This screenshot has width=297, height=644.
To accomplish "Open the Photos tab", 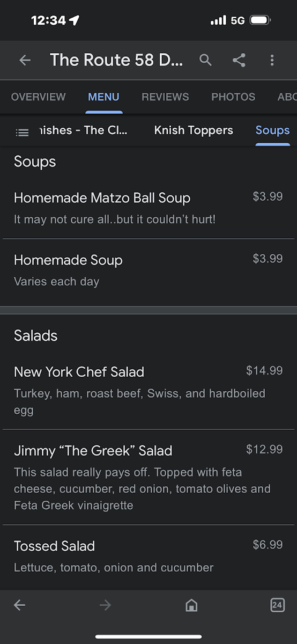I will pyautogui.click(x=233, y=97).
